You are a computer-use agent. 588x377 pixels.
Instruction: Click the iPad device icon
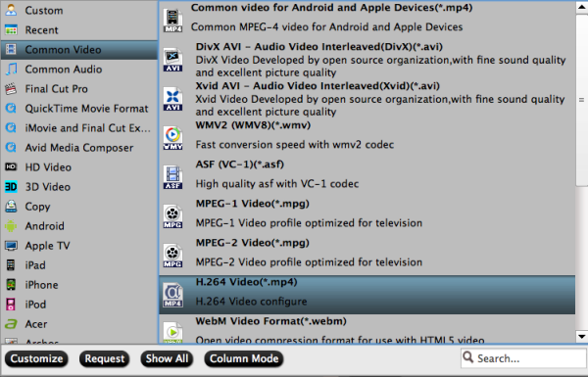click(x=11, y=265)
